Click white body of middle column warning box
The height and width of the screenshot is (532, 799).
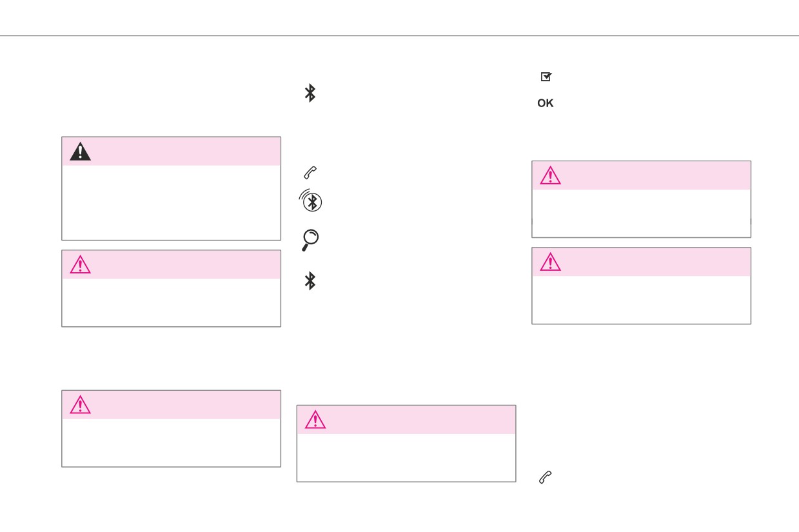[406, 457]
